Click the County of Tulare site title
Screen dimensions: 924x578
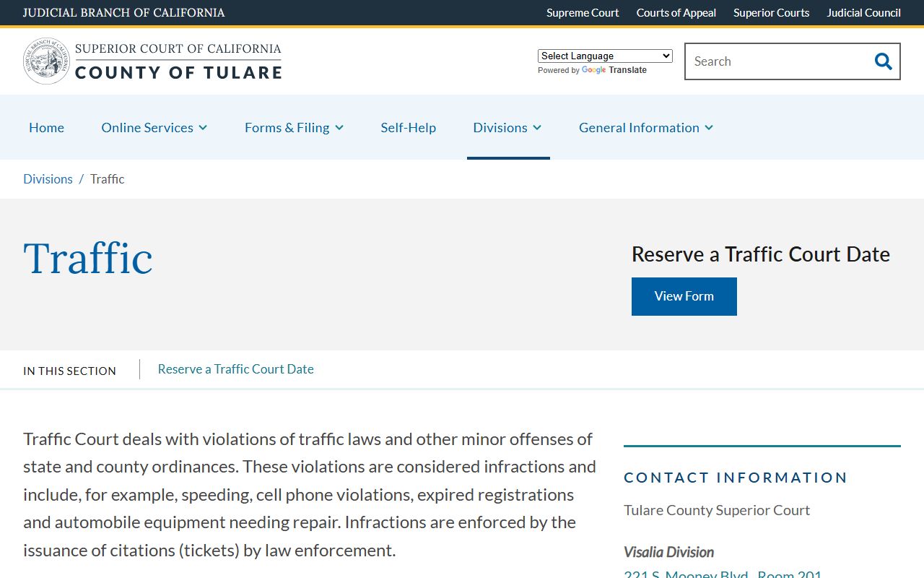point(178,72)
